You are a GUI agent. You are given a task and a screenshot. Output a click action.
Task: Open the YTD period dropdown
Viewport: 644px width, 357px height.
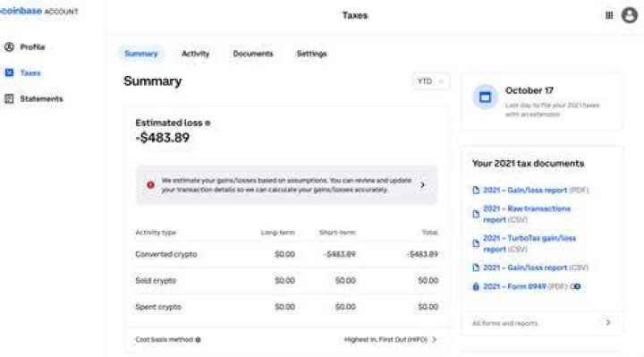pos(431,81)
